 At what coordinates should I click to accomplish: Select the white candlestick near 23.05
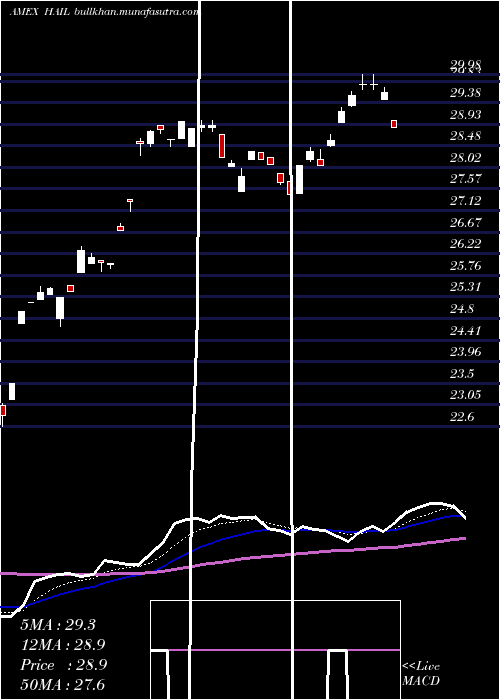coord(12,392)
